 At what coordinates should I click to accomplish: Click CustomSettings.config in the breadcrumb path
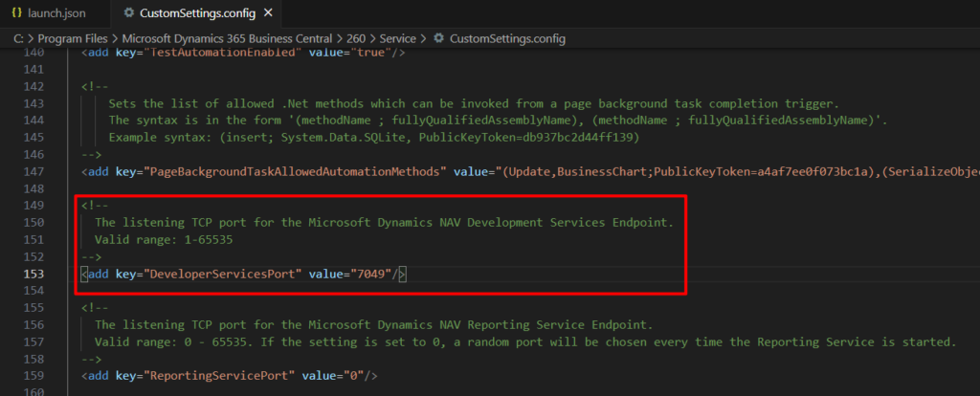[507, 38]
